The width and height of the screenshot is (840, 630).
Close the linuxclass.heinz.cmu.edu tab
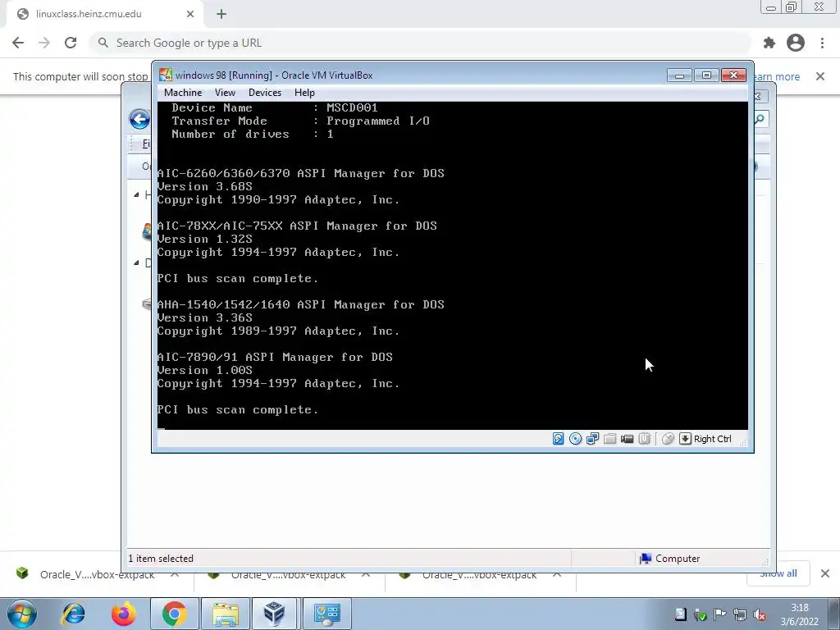pos(190,14)
